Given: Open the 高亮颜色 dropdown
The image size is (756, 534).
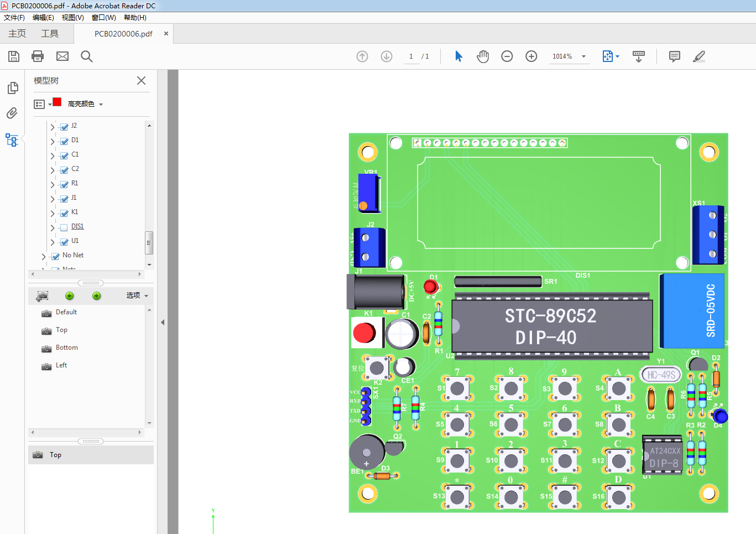Looking at the screenshot, I should pyautogui.click(x=85, y=104).
